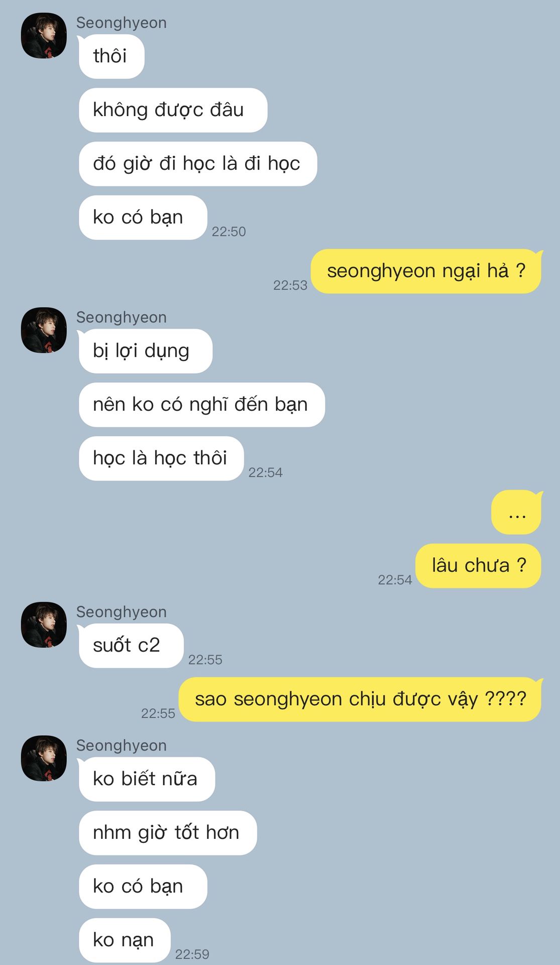The height and width of the screenshot is (965, 560).
Task: Tap the avatar beside 'ko biết nữa'
Action: [x=44, y=758]
